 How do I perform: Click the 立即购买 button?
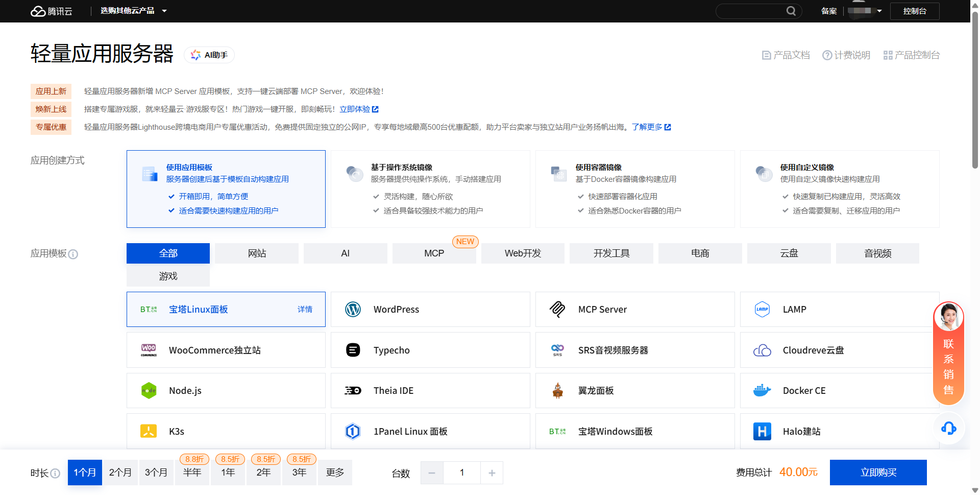coord(878,473)
